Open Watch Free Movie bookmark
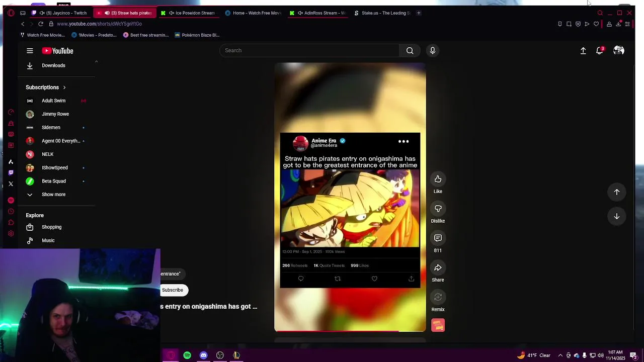Image resolution: width=644 pixels, height=362 pixels. (43, 35)
